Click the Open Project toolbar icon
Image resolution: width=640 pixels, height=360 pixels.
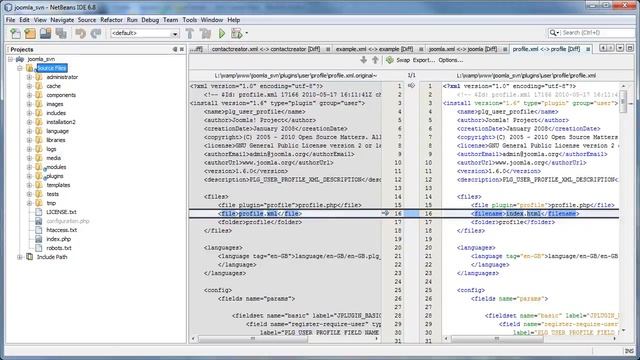pyautogui.click(x=45, y=33)
